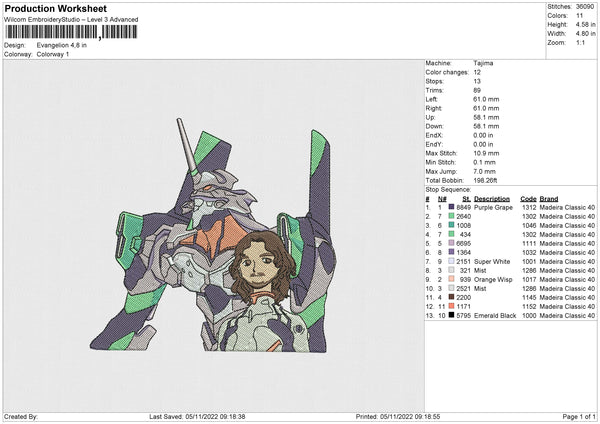600x424 pixels.
Task: Click the green swatch in row 2640
Action: pos(451,216)
